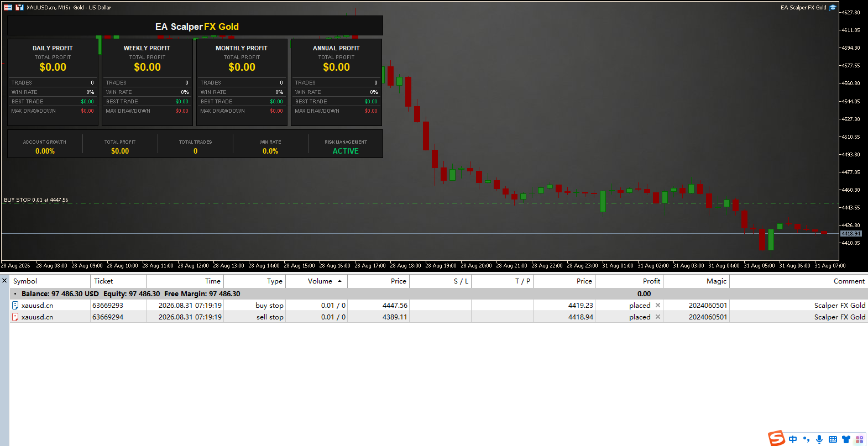Sort orders by Ticket column
The image size is (868, 446).
pos(118,281)
